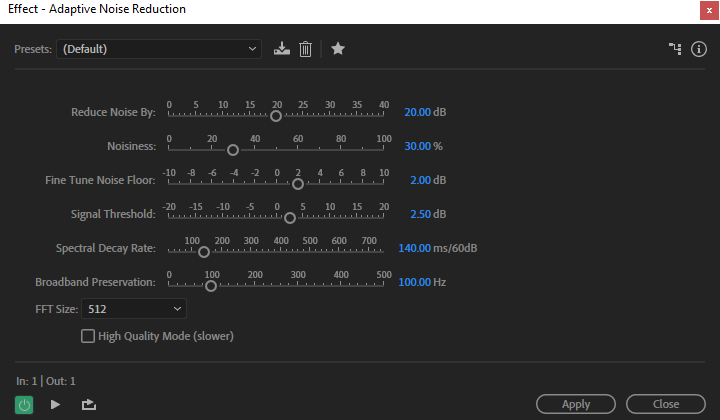Mark preset as favorite with star
The image size is (720, 420).
(x=338, y=48)
